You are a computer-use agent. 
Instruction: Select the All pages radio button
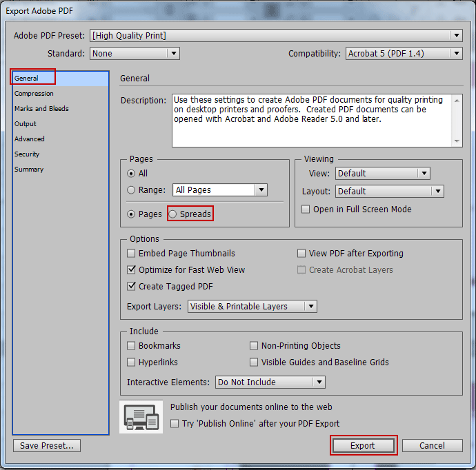click(x=131, y=174)
